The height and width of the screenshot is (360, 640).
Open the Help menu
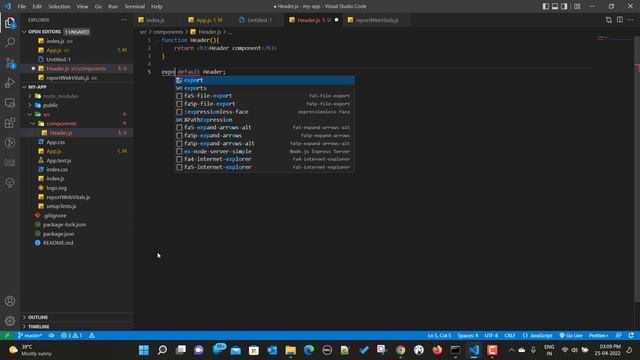[x=157, y=6]
